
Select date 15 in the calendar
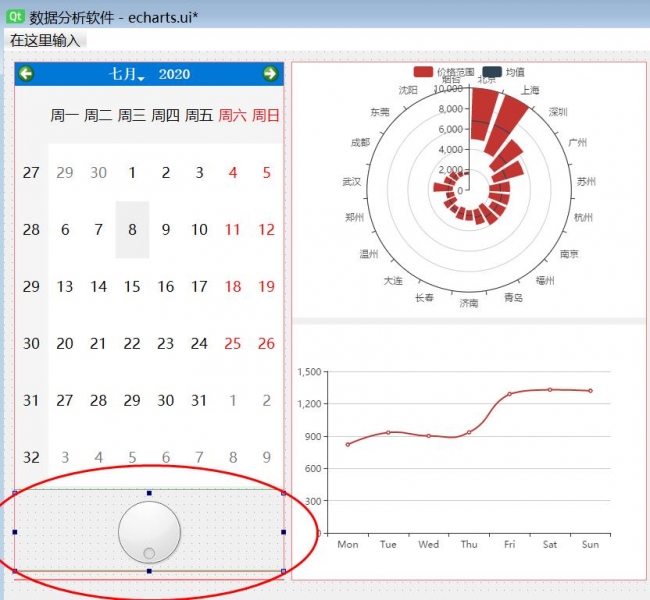pos(132,286)
